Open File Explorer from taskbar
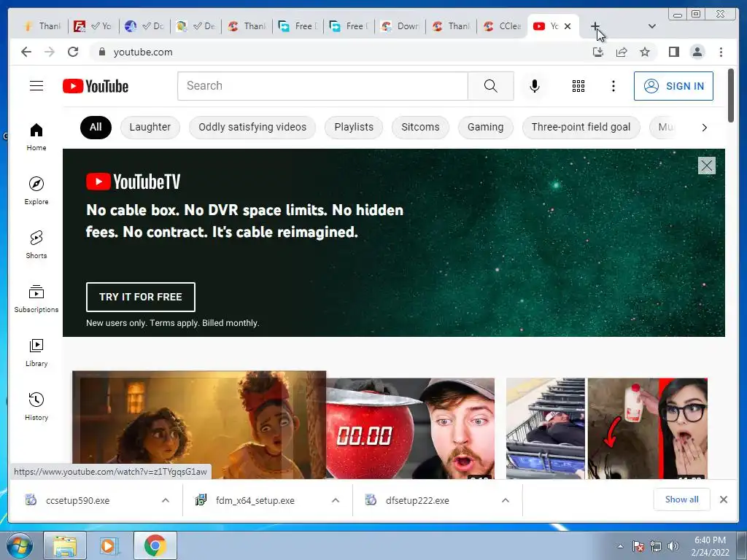The width and height of the screenshot is (747, 560). point(65,545)
